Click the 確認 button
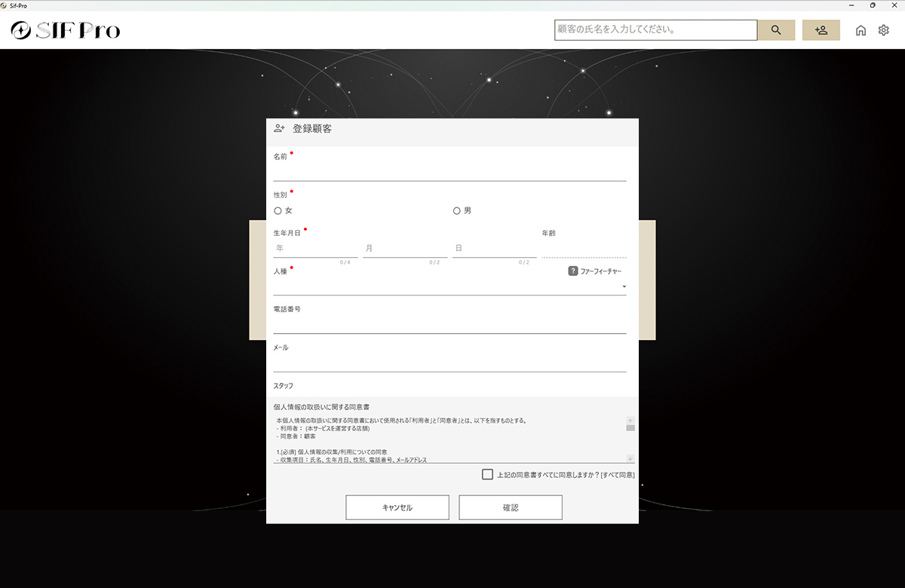905x588 pixels. (511, 507)
